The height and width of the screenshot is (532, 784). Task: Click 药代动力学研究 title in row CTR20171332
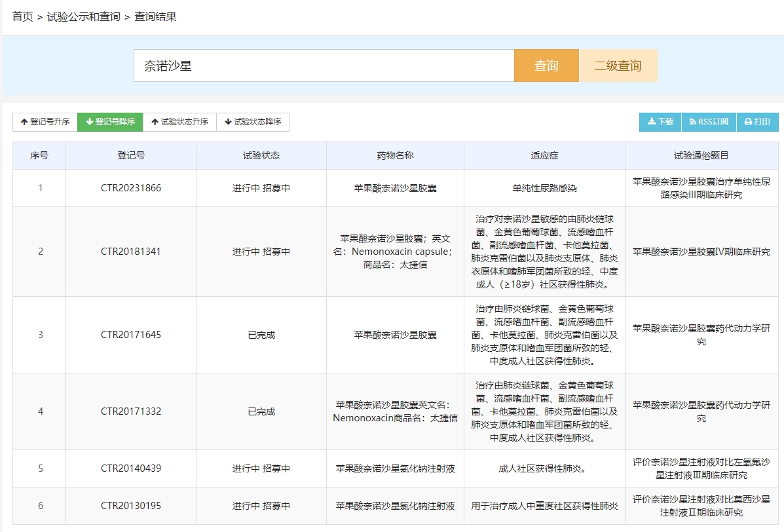click(701, 411)
